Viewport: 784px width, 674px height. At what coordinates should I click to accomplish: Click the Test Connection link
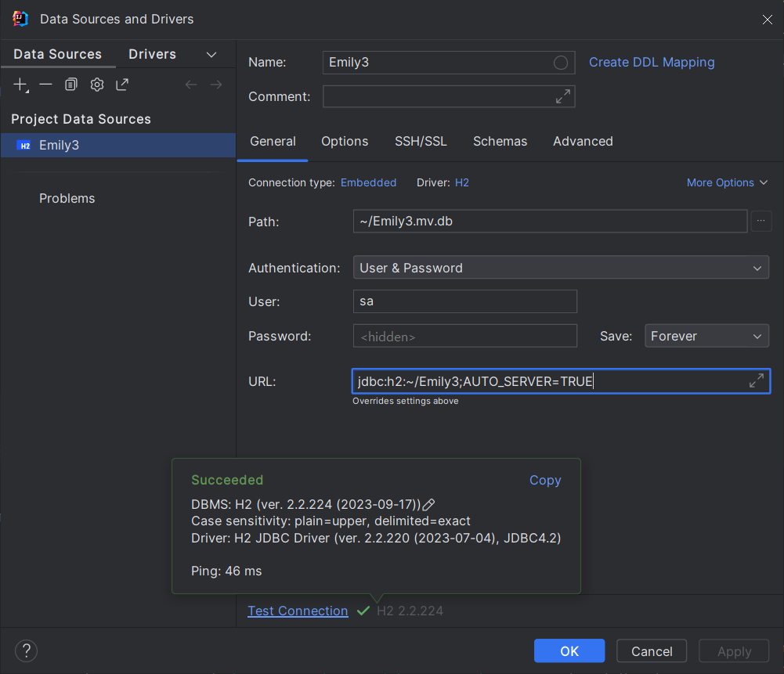[x=298, y=611]
